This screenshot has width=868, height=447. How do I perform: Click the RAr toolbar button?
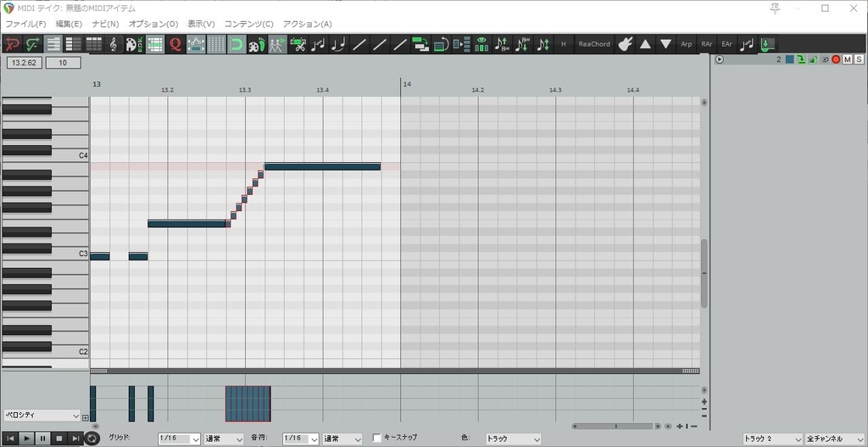(707, 44)
